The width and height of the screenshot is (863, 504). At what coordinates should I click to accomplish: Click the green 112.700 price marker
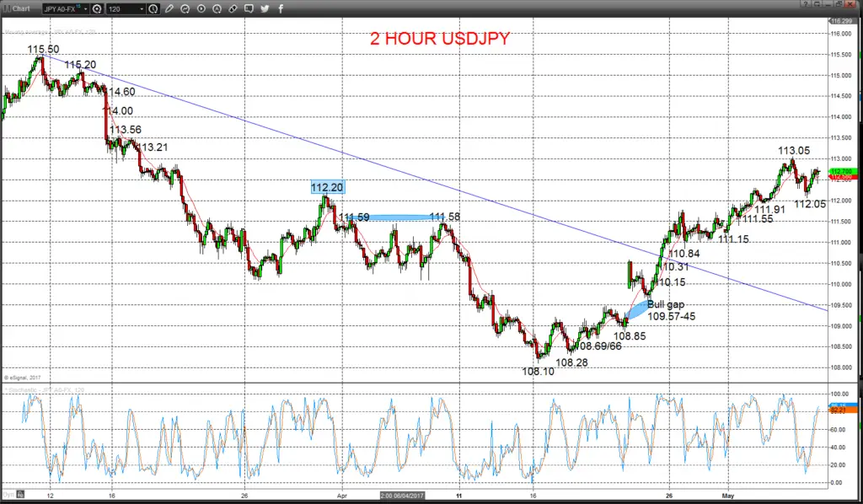pyautogui.click(x=841, y=172)
